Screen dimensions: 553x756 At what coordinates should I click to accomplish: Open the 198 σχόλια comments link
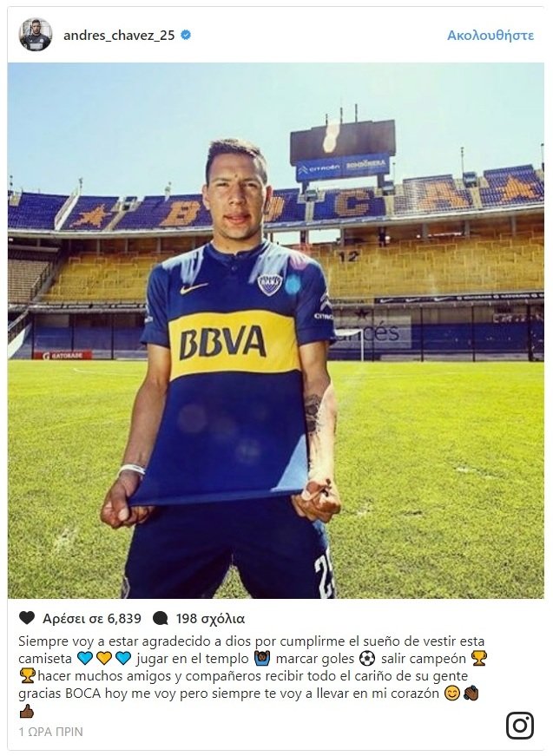coord(210,618)
